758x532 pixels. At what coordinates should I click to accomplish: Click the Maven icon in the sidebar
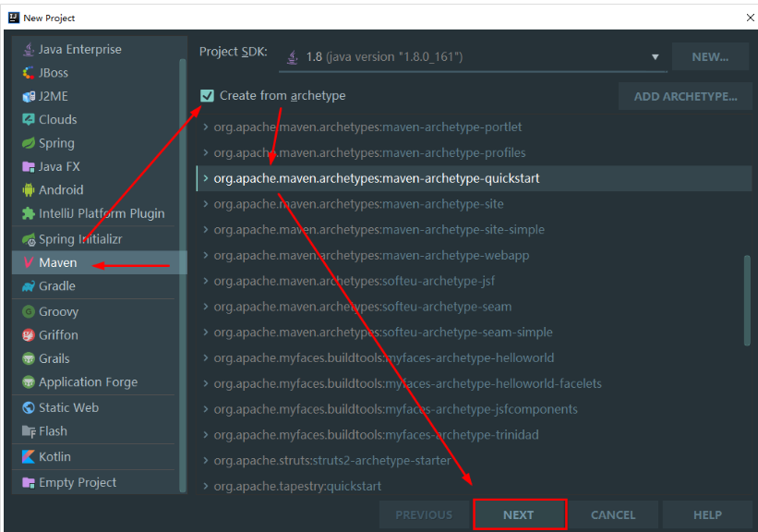click(29, 262)
